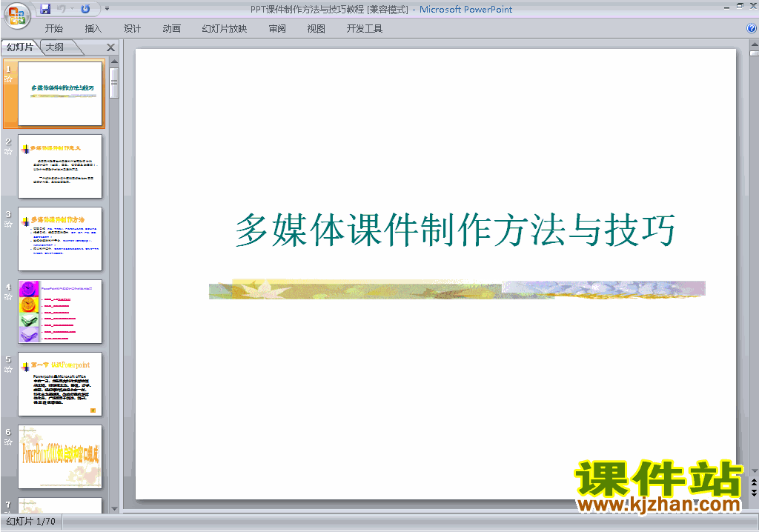759x532 pixels.
Task: Click animation star icon under slide 6
Action: point(8,442)
